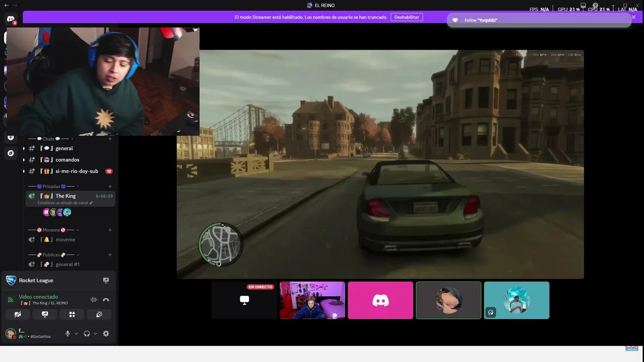
Task: Create a channel in Privadas category
Action: [110, 187]
